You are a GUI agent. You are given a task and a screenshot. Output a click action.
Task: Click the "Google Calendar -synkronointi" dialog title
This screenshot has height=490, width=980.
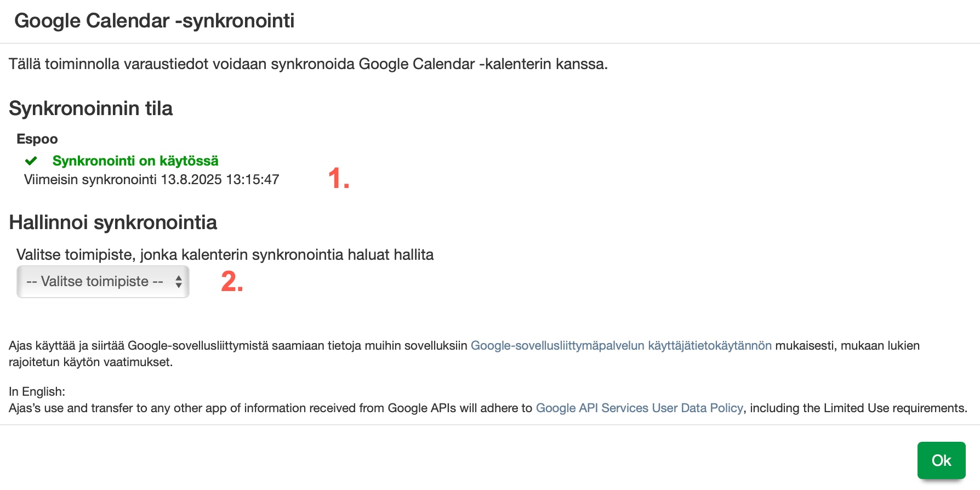click(x=155, y=21)
